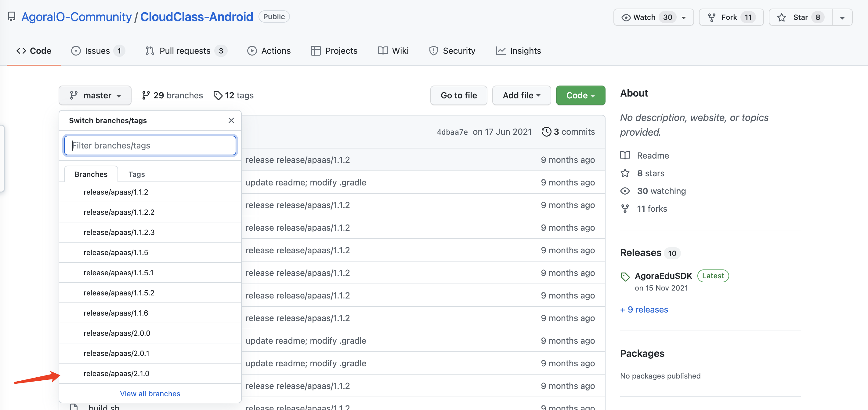Click the star icon in Star button
Viewport: 868px width, 410px height.
click(x=781, y=17)
